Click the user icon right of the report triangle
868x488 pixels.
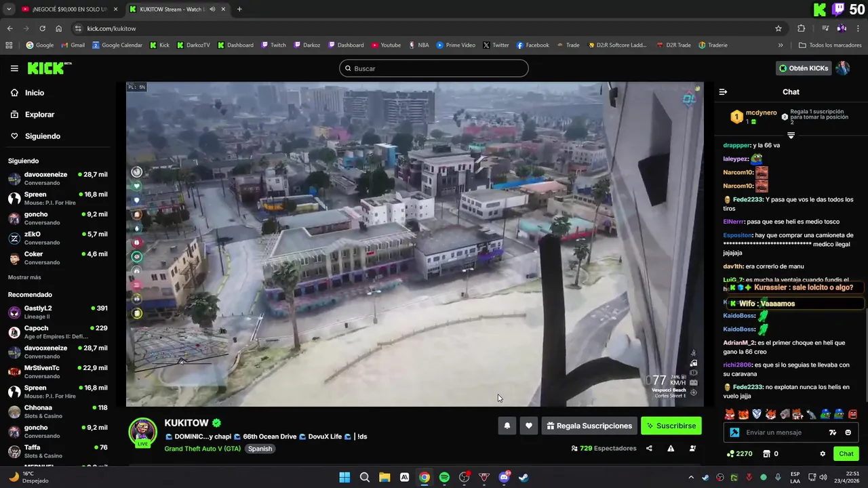692,448
